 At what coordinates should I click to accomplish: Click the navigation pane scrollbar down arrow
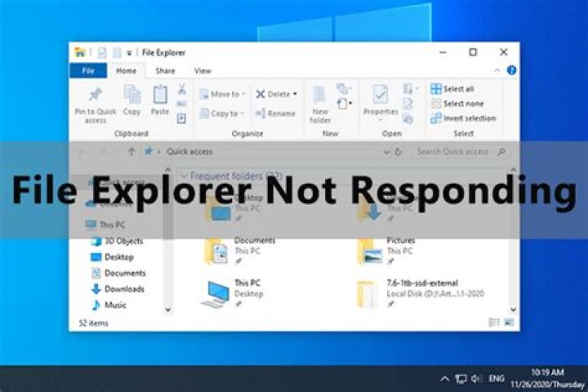(168, 310)
